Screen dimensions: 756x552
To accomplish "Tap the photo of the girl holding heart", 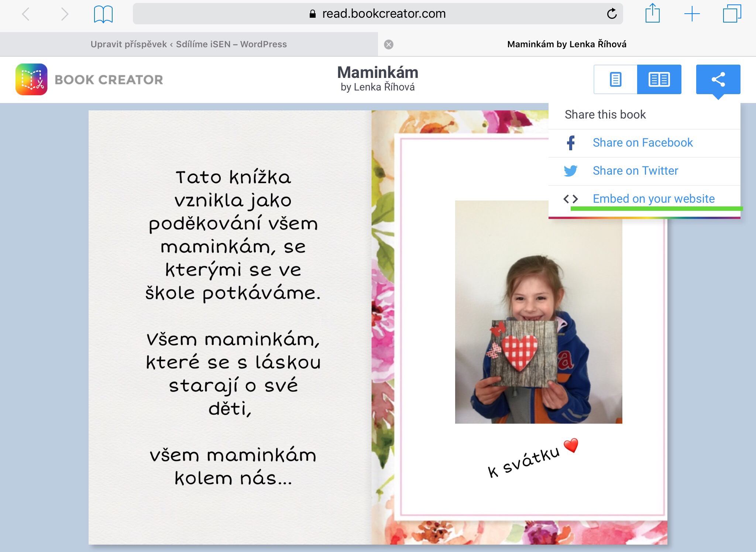I will [539, 312].
